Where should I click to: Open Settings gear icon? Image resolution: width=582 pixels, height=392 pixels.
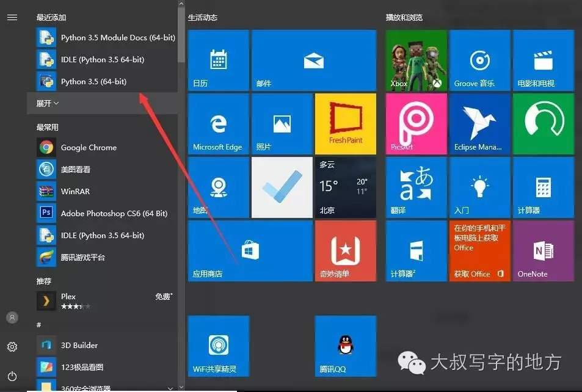(12, 347)
